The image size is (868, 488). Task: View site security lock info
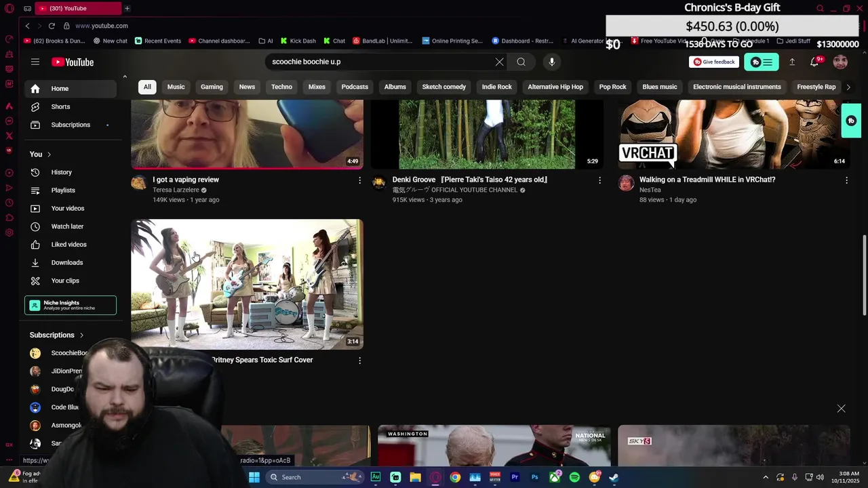[x=66, y=26]
